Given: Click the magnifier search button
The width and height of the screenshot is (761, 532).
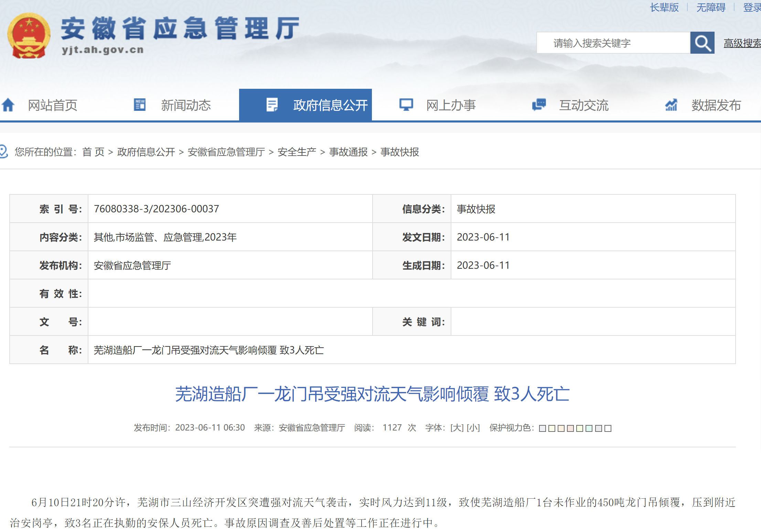Looking at the screenshot, I should 702,43.
